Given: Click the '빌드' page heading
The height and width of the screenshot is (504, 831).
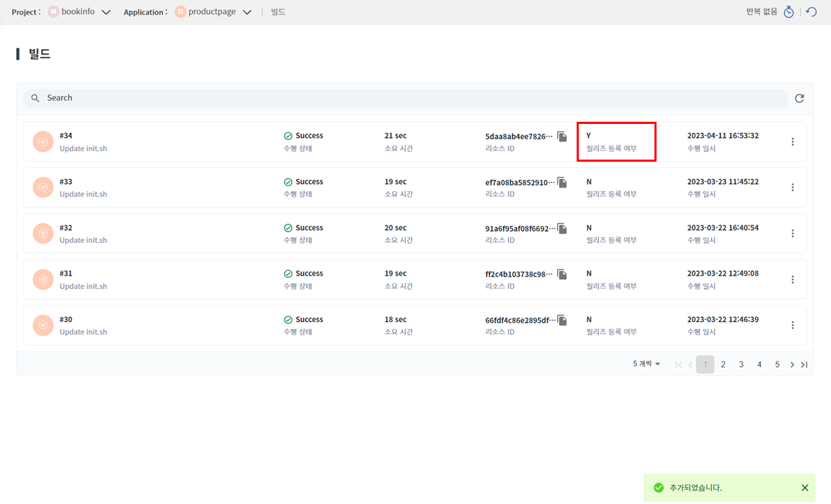Looking at the screenshot, I should pos(39,53).
